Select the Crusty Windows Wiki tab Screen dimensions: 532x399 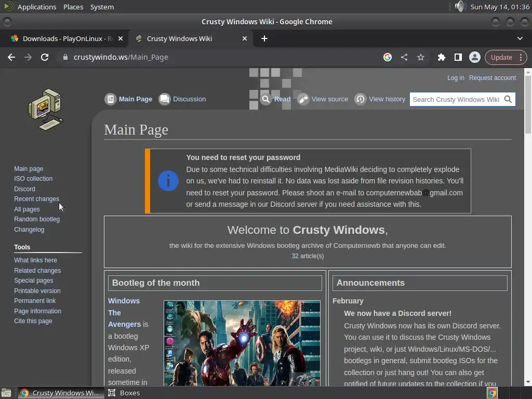click(191, 38)
